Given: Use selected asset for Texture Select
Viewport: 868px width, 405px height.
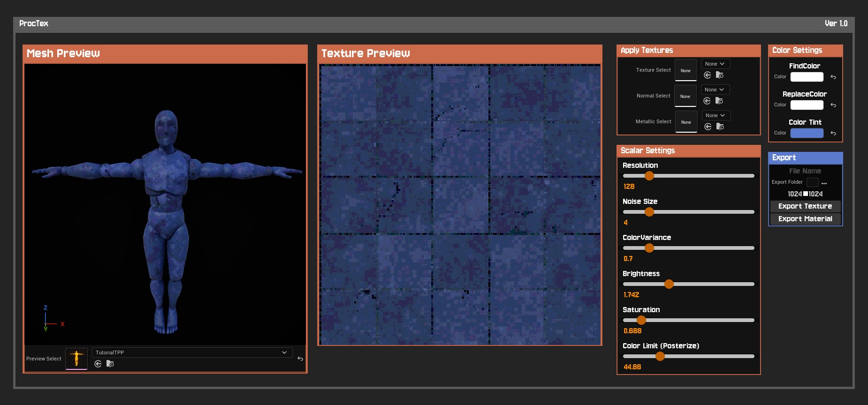Looking at the screenshot, I should coord(708,75).
